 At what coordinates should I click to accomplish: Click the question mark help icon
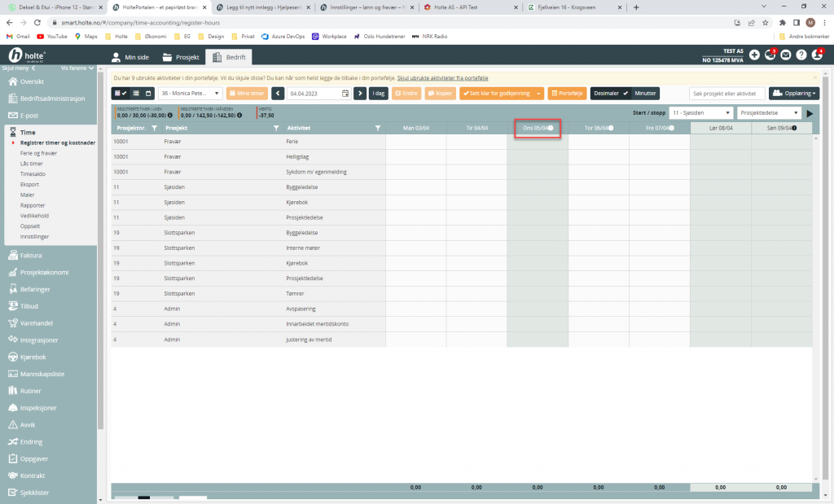tap(801, 55)
